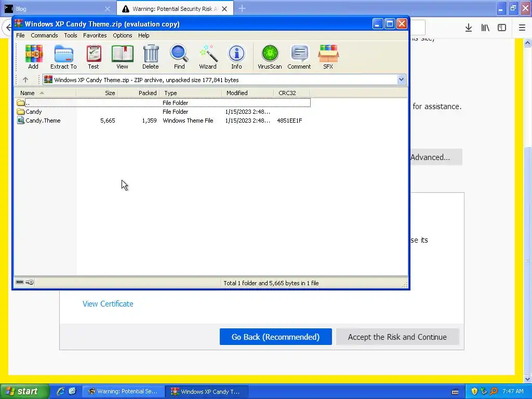Image resolution: width=532 pixels, height=399 pixels.
Task: Close the Warning security risk tab
Action: pyautogui.click(x=224, y=9)
